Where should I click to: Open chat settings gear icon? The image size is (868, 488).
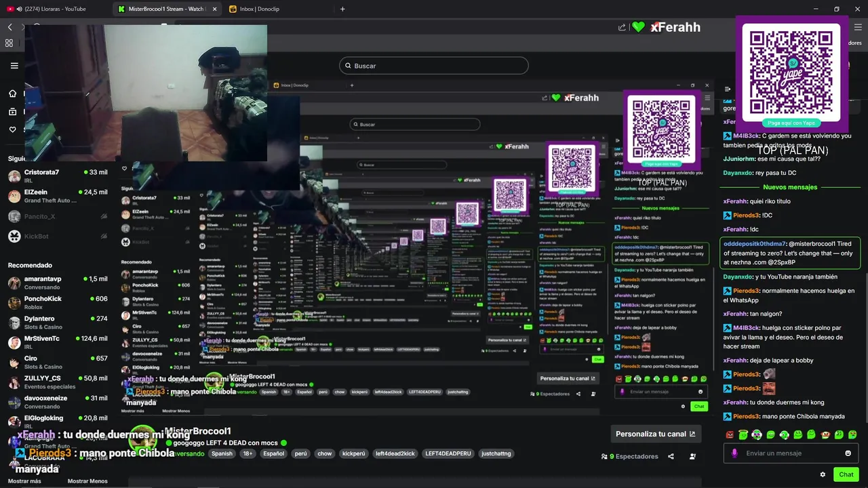pos(823,474)
